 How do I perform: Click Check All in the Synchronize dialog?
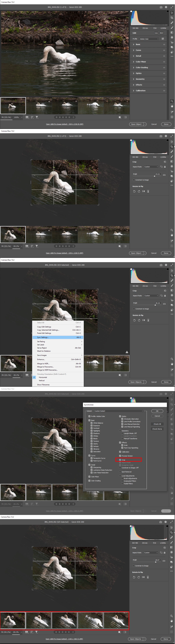click(x=157, y=424)
